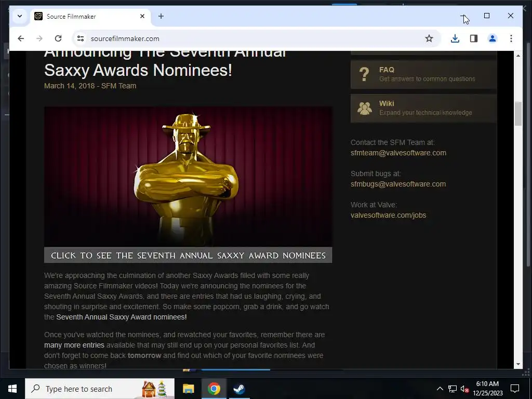The image size is (532, 399).
Task: Open the Wiki sidebar link
Action: [x=423, y=108]
